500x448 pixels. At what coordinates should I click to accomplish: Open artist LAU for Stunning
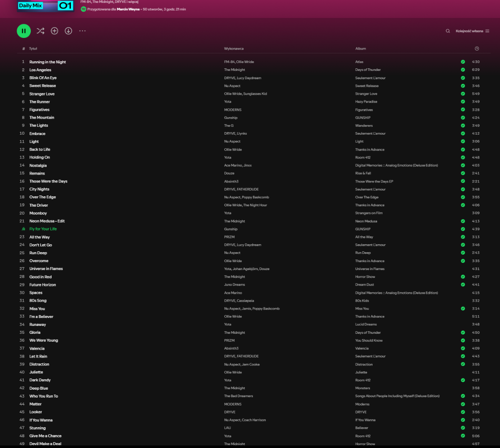coord(227,428)
